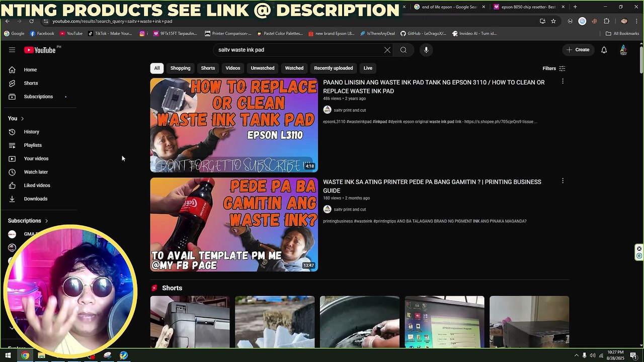Open more options for the Waste Ink Sa Ating Printer video
Viewport: 644px width, 362px height.
pos(562,181)
